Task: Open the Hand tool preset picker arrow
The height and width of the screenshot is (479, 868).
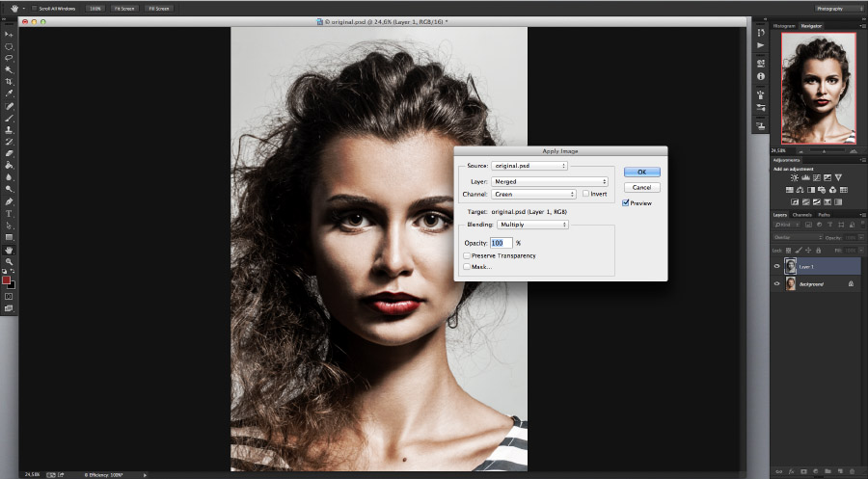Action: point(24,9)
